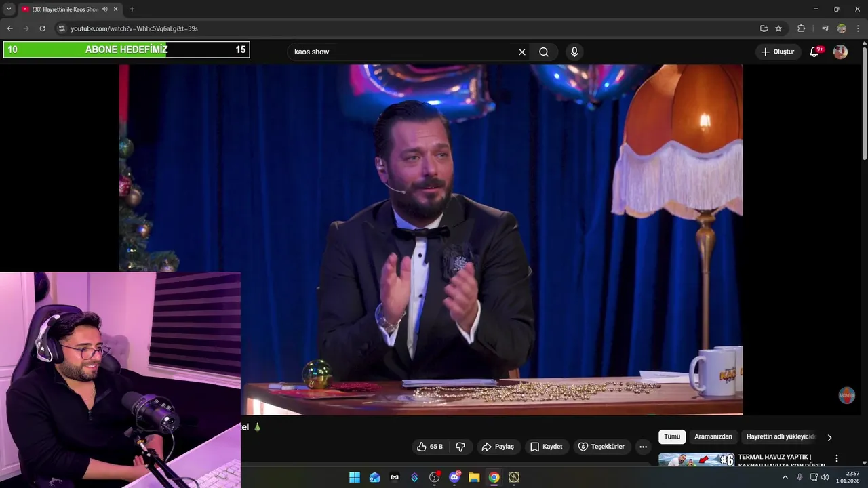Screen dimensions: 868x488
Task: Save the video with Kaydet
Action: pos(546,447)
